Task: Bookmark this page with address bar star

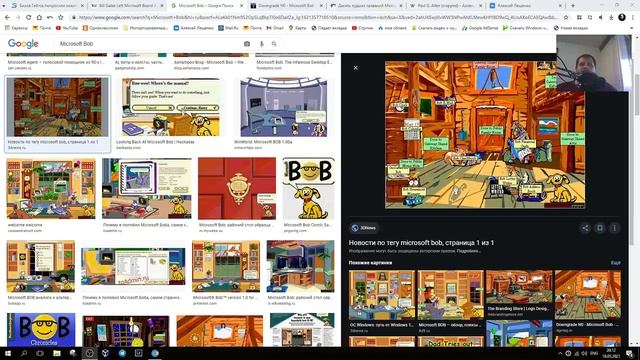Action: click(566, 18)
